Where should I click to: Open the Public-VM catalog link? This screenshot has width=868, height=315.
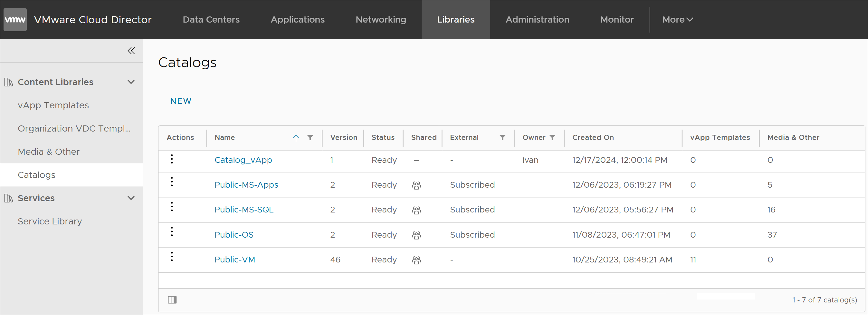point(235,260)
